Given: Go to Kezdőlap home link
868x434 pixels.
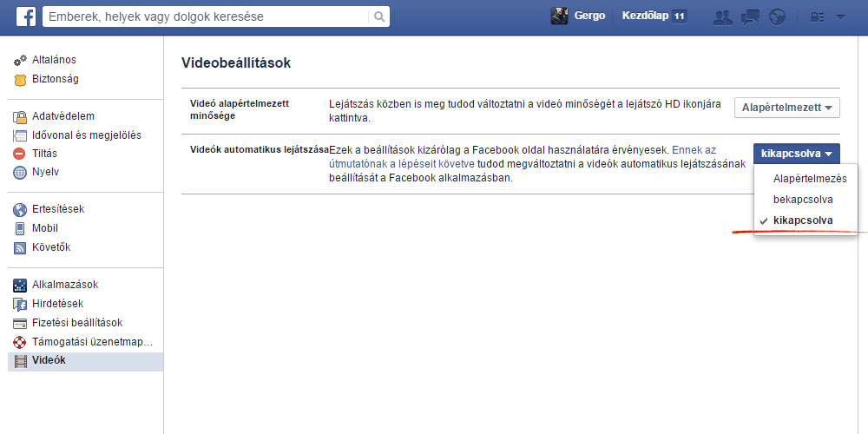Looking at the screenshot, I should pos(645,16).
